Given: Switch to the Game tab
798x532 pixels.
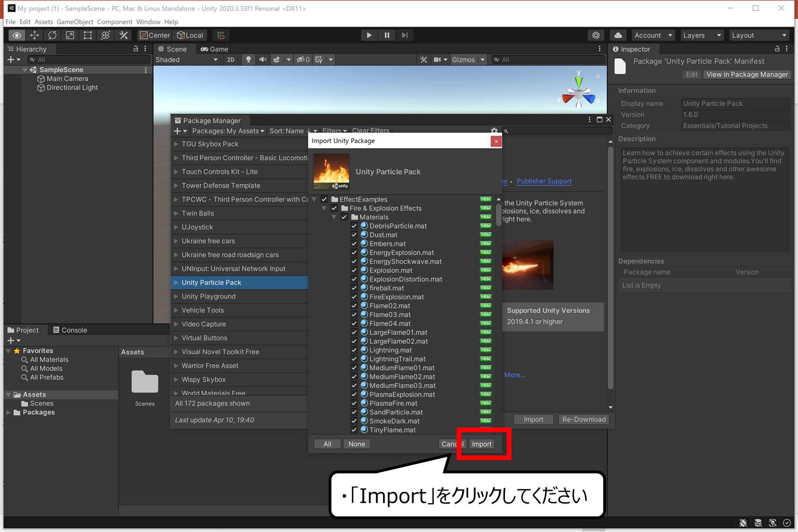Looking at the screenshot, I should click(x=215, y=49).
